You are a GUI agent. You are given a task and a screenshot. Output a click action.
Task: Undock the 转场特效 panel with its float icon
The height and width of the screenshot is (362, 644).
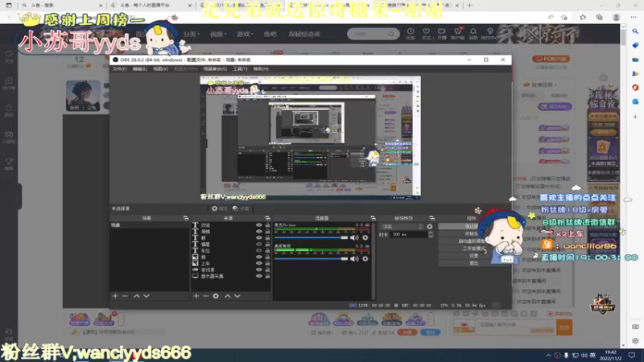pos(431,218)
